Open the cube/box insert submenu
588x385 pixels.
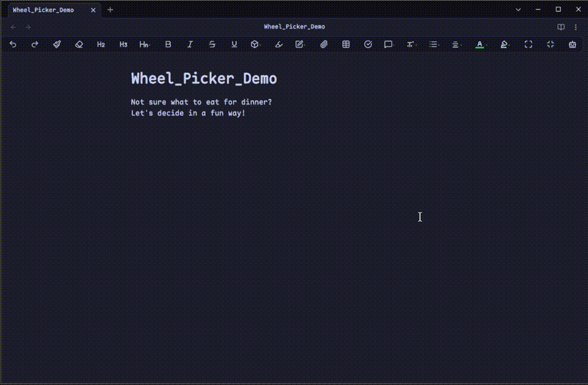[255, 44]
